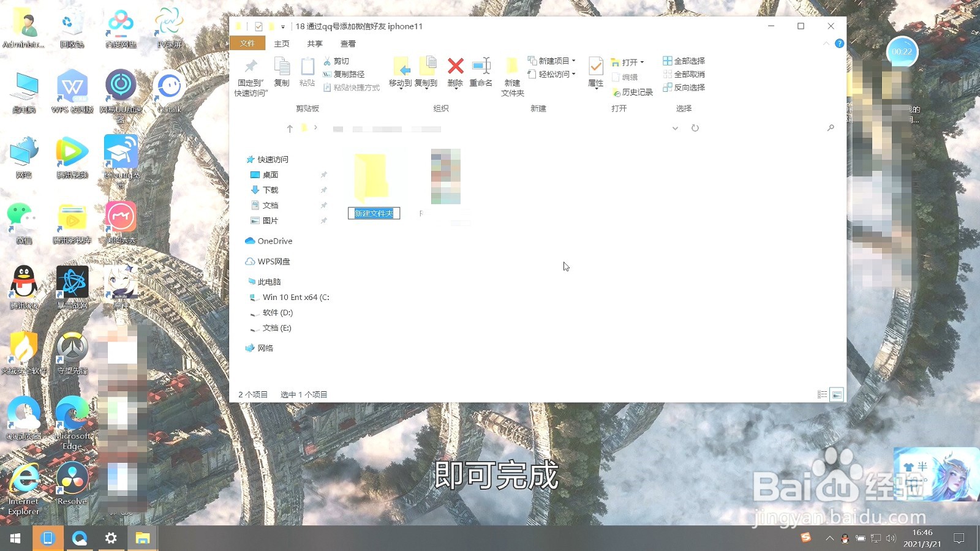Click Invert selection (反向选择)

pyautogui.click(x=684, y=88)
